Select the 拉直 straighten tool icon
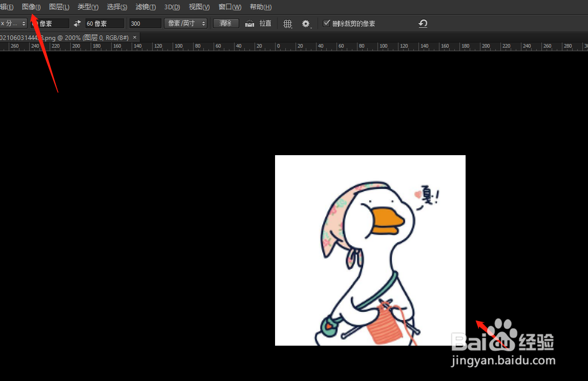This screenshot has height=381, width=588. pos(250,24)
